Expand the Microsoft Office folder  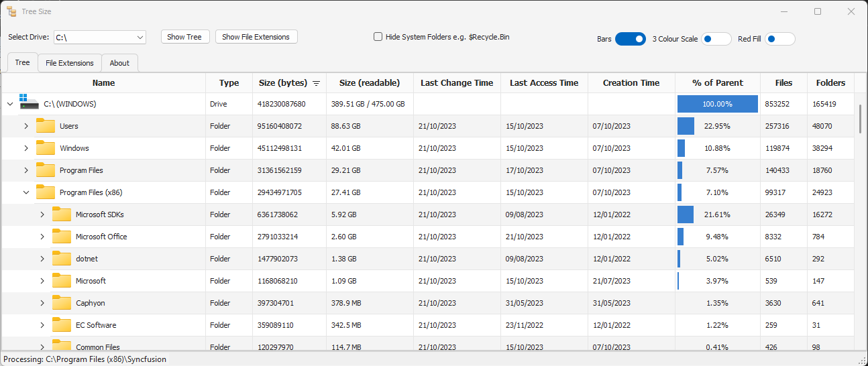point(42,237)
